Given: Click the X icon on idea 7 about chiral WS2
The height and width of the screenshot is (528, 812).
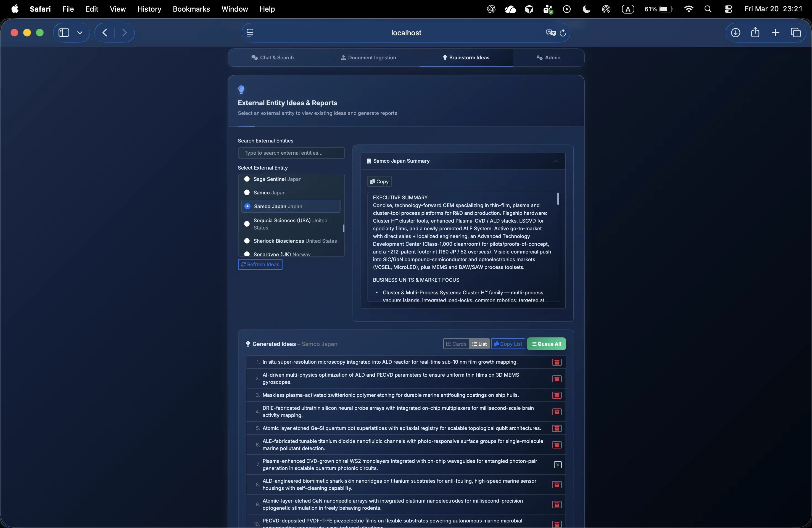Looking at the screenshot, I should [x=557, y=464].
